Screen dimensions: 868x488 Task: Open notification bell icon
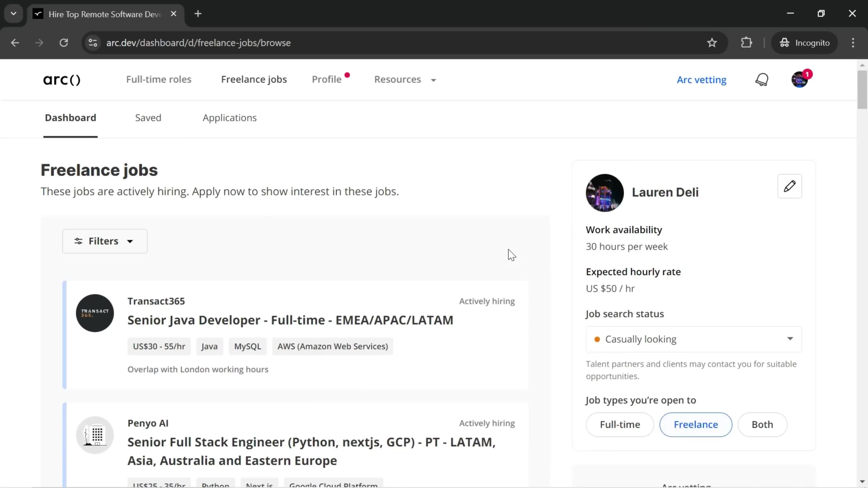point(762,79)
